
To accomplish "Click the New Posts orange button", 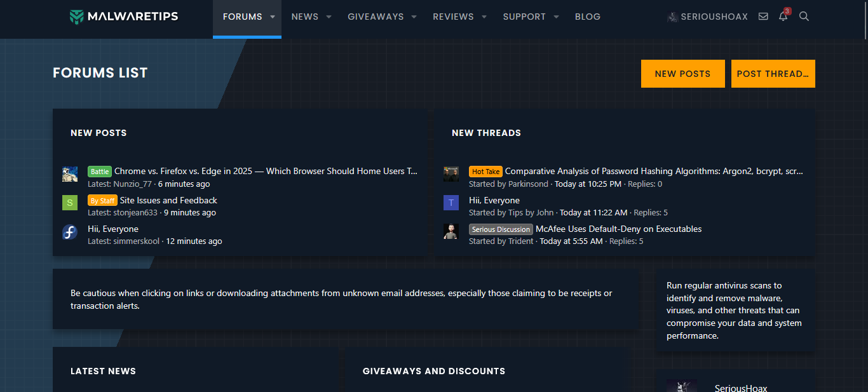I will (x=682, y=74).
